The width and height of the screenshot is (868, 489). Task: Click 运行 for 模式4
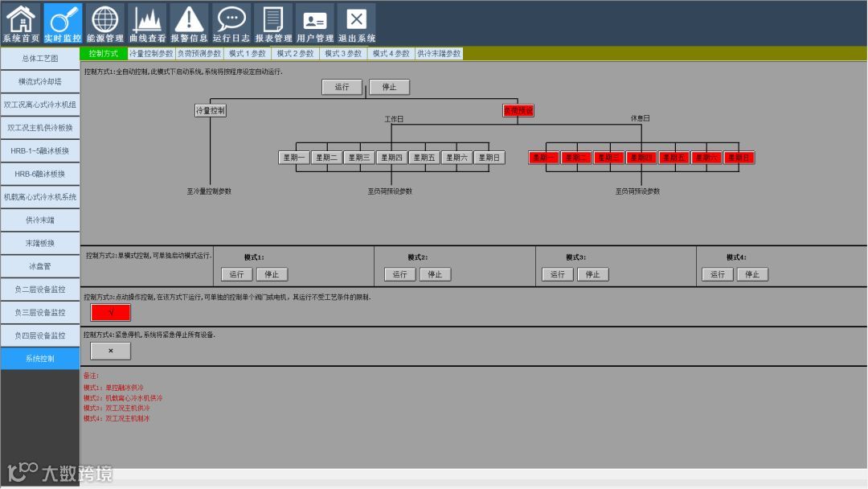coord(718,275)
